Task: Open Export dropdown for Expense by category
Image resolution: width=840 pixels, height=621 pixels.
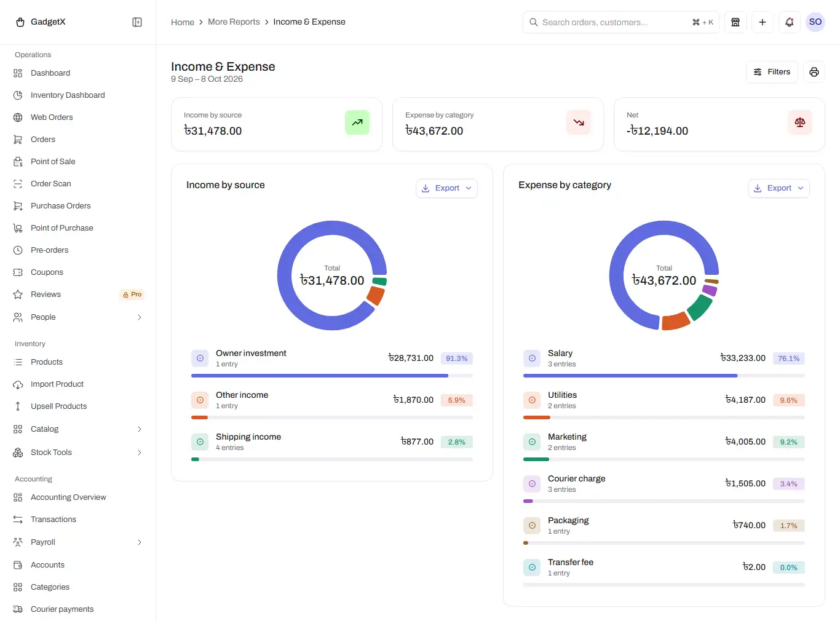Action: tap(779, 188)
